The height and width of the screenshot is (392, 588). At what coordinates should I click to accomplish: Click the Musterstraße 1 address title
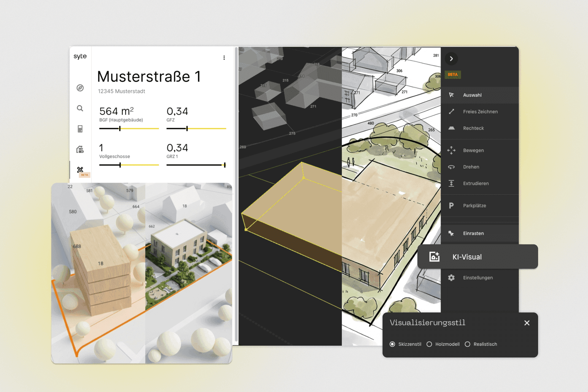pyautogui.click(x=149, y=76)
